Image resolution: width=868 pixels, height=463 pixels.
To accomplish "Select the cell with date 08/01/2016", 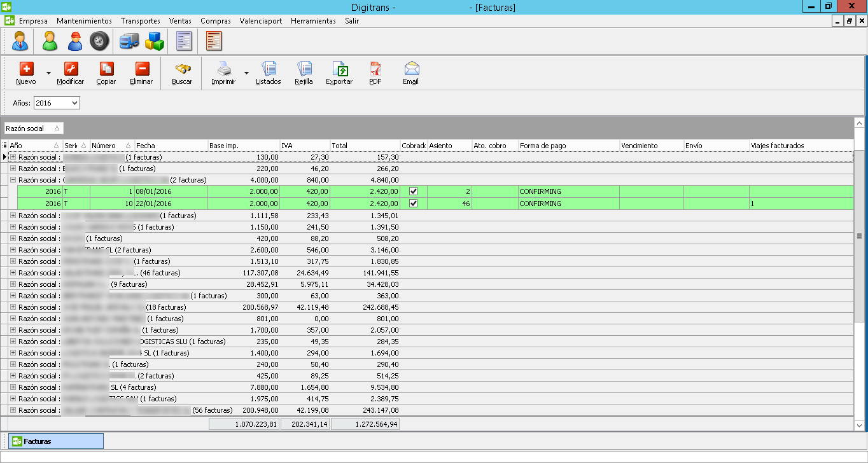I will coord(171,191).
